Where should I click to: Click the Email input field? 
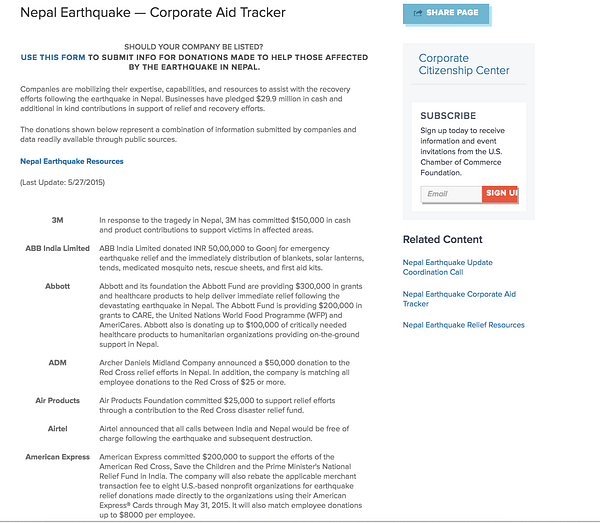coord(451,194)
